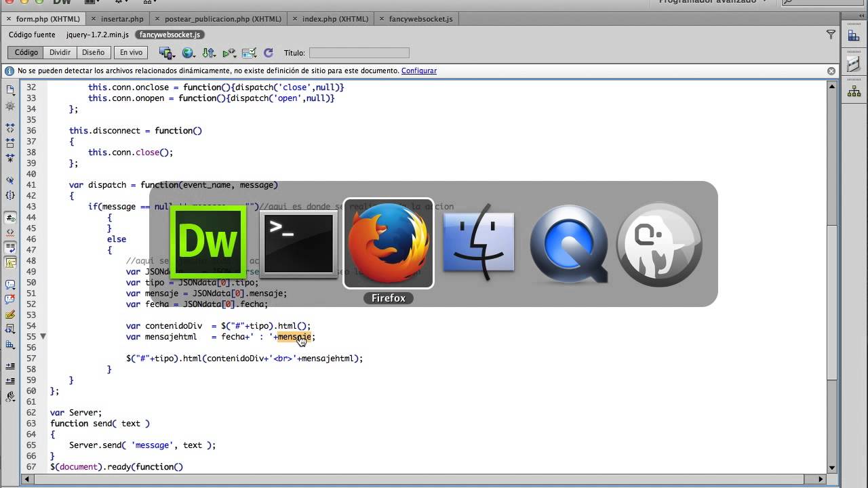
Task: Open the Format Source Code menu
Action: [x=10, y=397]
